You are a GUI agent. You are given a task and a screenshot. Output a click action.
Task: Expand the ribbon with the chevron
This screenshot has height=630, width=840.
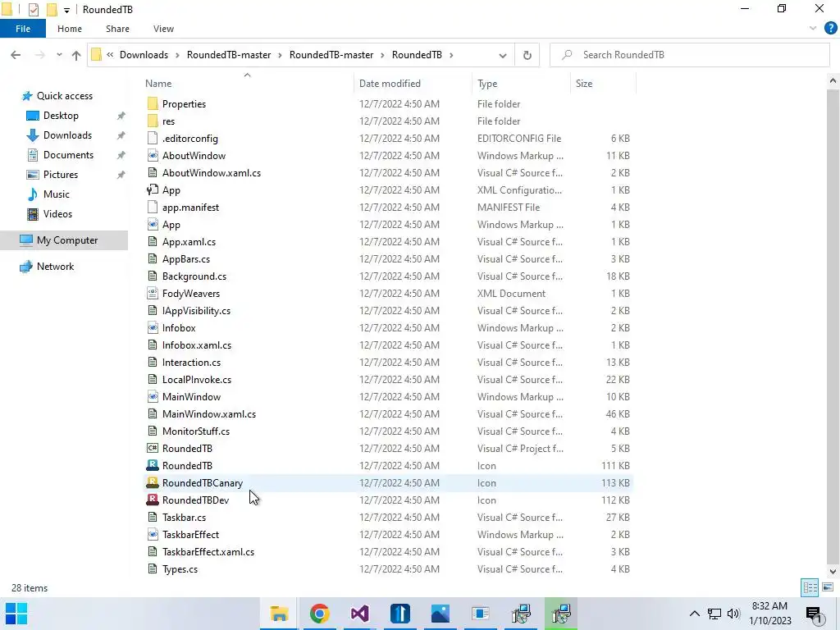click(x=813, y=29)
